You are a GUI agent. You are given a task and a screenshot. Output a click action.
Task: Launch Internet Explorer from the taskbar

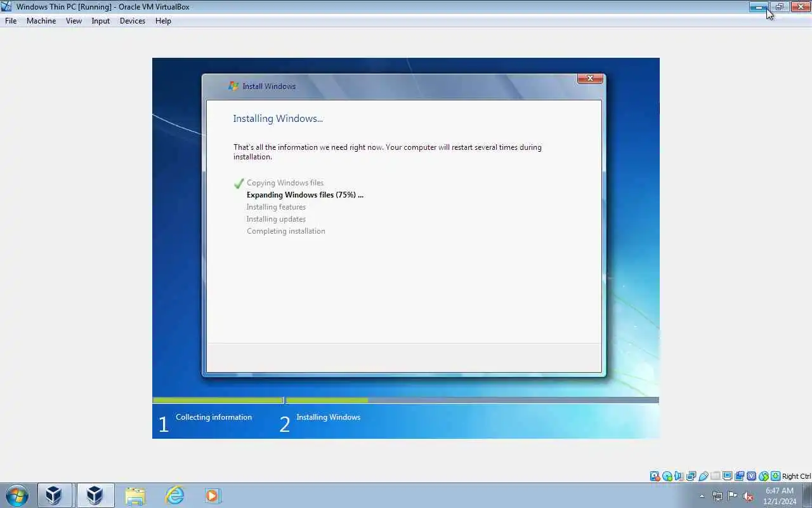tap(174, 495)
